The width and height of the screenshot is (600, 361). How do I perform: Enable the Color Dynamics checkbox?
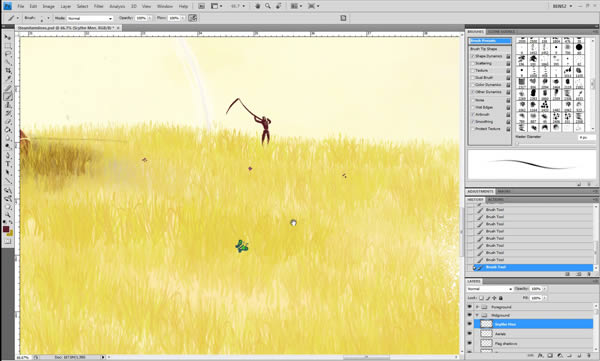[473, 85]
